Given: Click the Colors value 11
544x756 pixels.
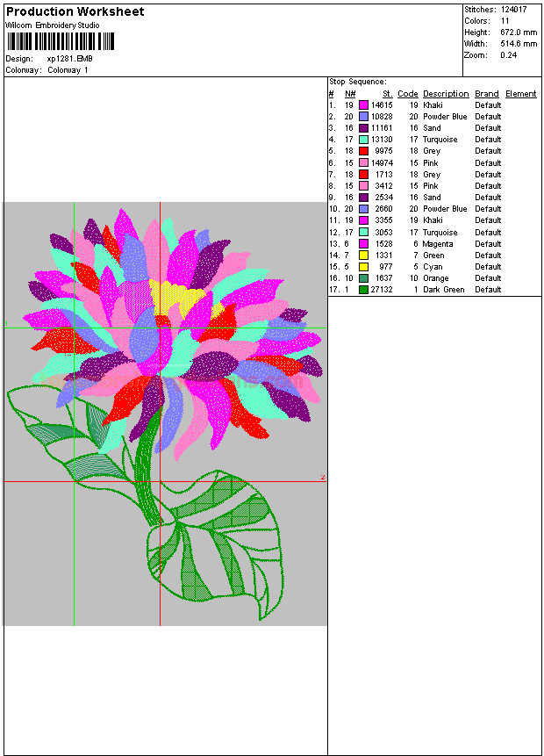Looking at the screenshot, I should click(505, 21).
